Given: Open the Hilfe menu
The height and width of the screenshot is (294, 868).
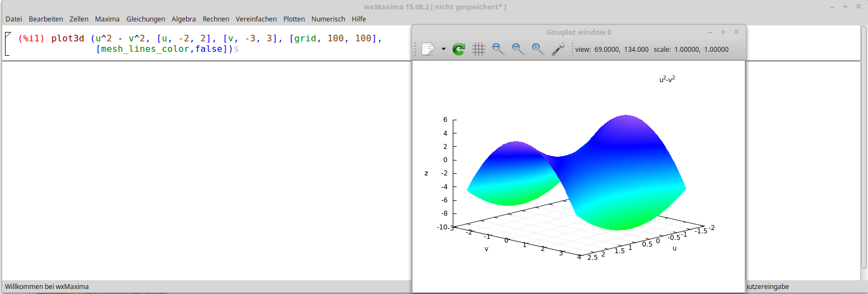Looking at the screenshot, I should click(x=359, y=19).
